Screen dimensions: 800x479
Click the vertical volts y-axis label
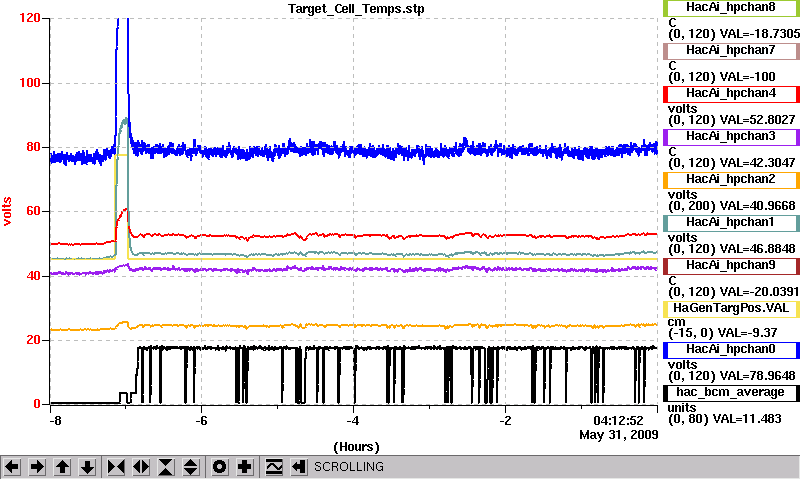point(7,211)
